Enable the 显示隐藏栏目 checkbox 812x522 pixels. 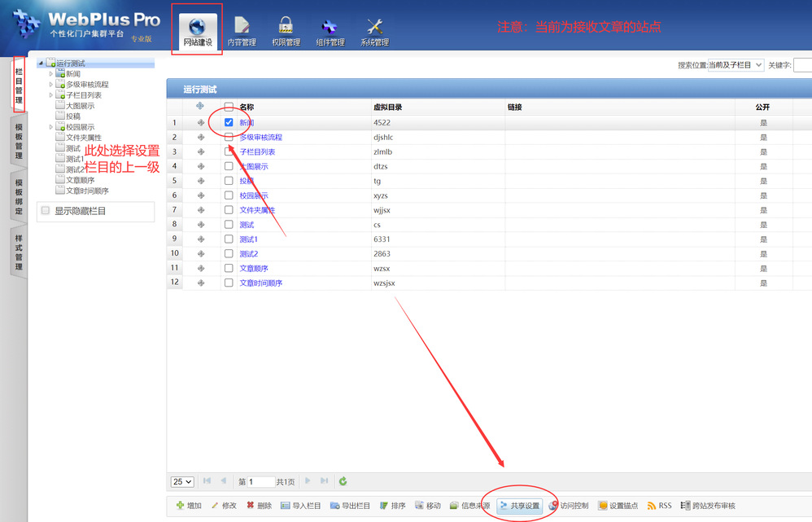[x=46, y=211]
